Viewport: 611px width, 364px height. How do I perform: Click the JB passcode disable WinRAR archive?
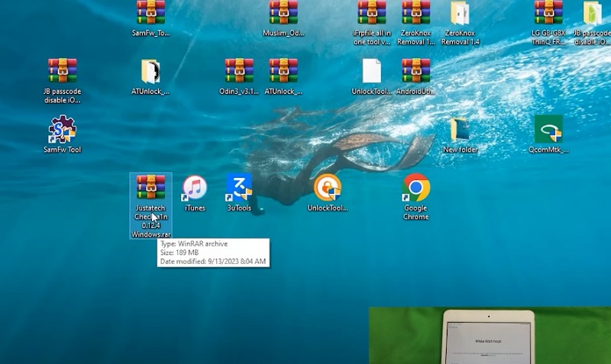(62, 71)
